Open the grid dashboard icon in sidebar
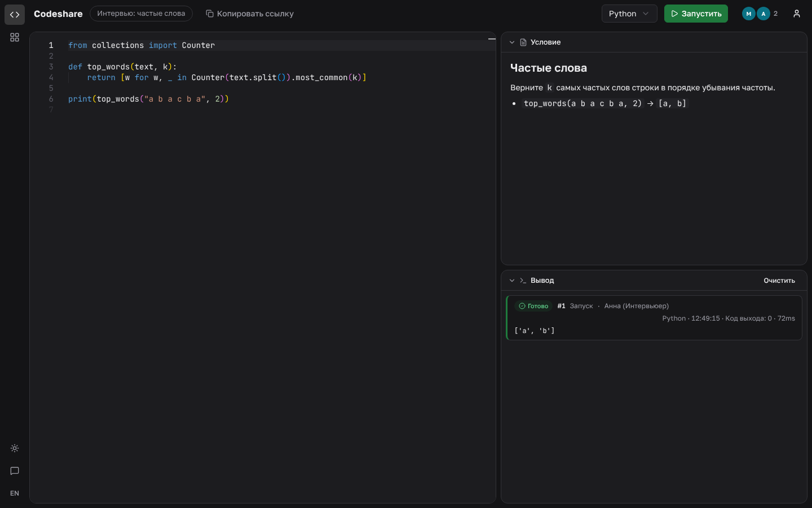The width and height of the screenshot is (812, 508). 15,37
